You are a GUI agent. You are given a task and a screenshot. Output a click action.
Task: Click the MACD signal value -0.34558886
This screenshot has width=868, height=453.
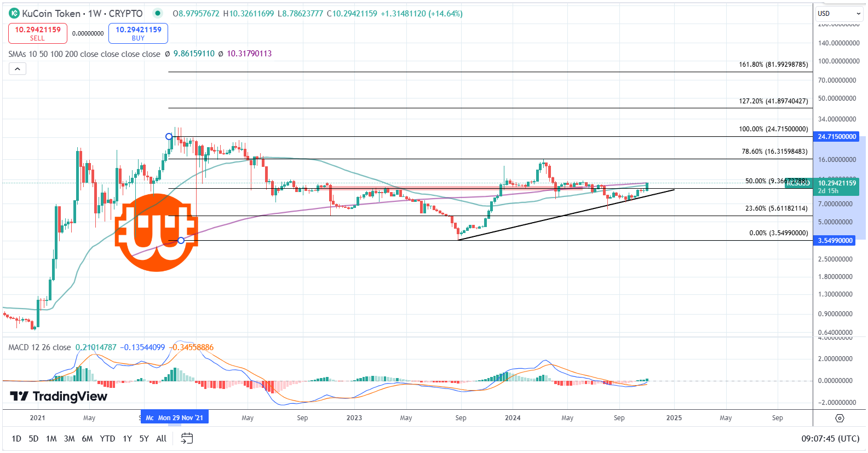click(191, 347)
